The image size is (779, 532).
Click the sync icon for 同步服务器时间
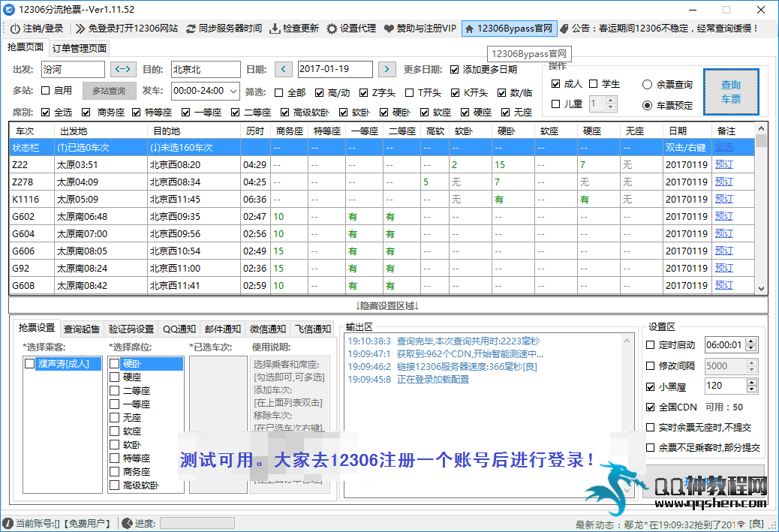pos(191,29)
